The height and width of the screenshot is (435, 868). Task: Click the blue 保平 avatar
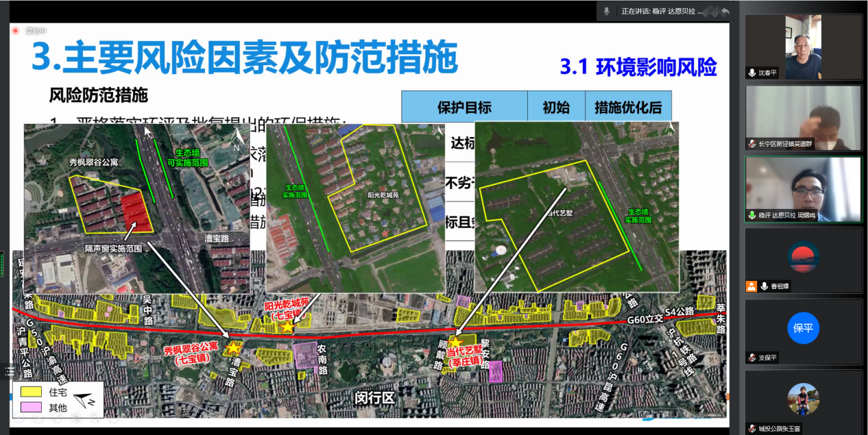pos(803,327)
